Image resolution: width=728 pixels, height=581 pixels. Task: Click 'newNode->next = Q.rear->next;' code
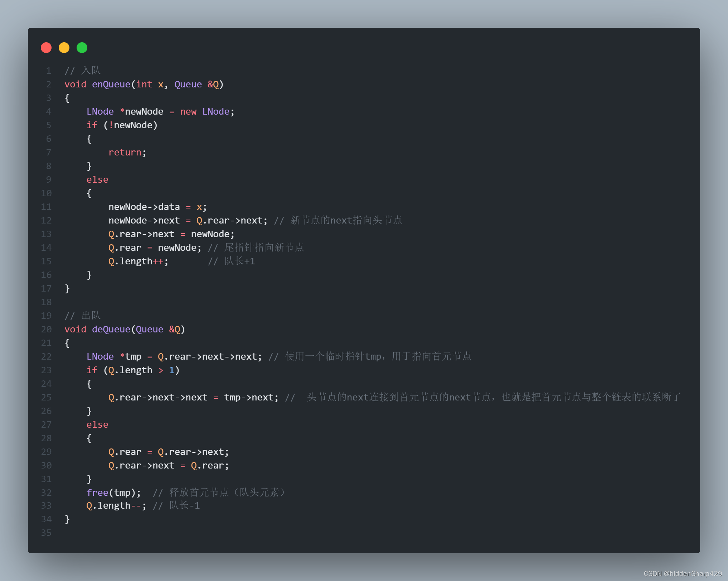pos(188,221)
